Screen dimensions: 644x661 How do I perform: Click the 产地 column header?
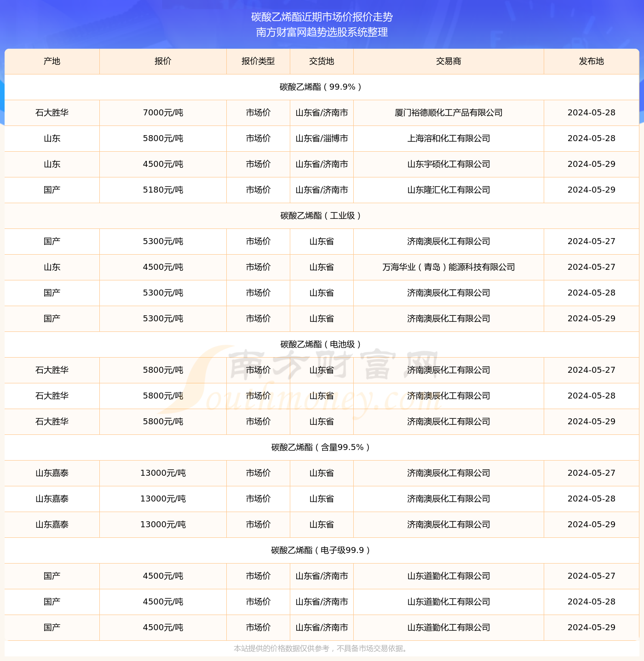pyautogui.click(x=52, y=61)
